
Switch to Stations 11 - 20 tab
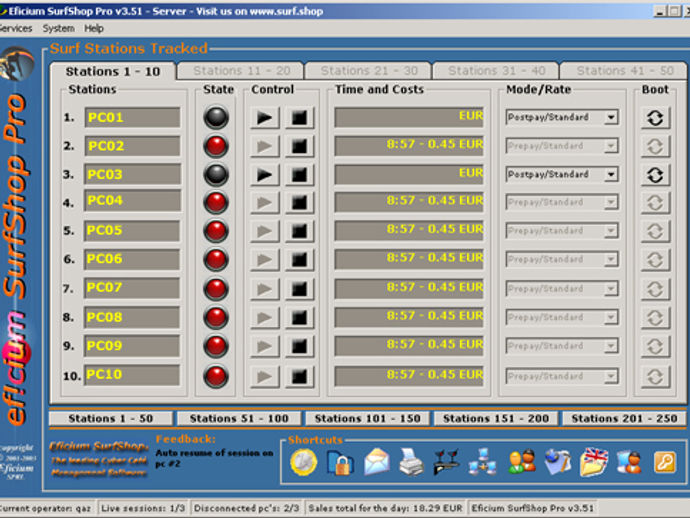pyautogui.click(x=241, y=71)
